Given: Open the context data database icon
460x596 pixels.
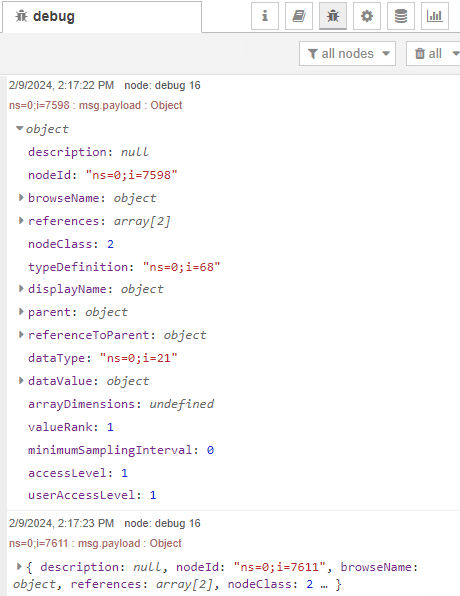Looking at the screenshot, I should pyautogui.click(x=401, y=16).
